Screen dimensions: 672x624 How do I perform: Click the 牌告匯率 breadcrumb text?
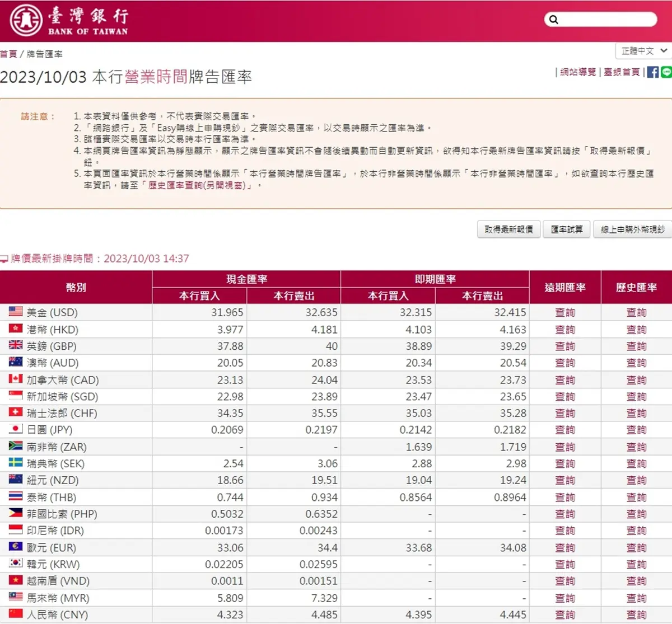45,54
